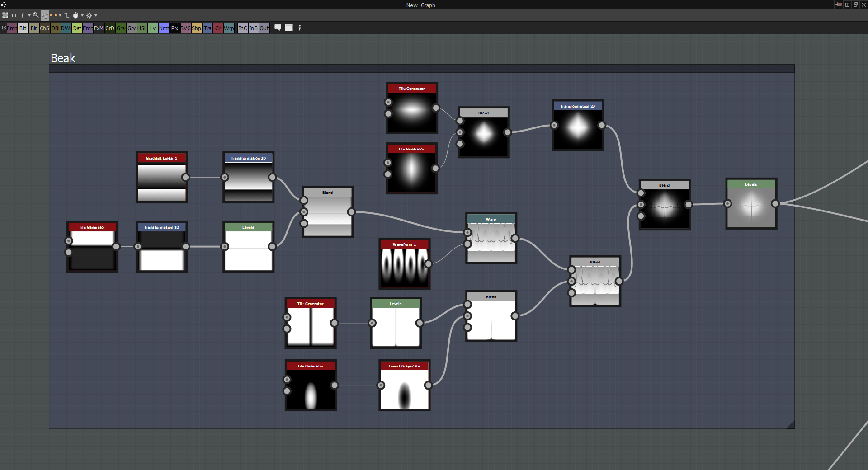Viewport: 868px width, 470px height.
Task: Add a Directional Warp node with DWr
Action: tap(66, 28)
